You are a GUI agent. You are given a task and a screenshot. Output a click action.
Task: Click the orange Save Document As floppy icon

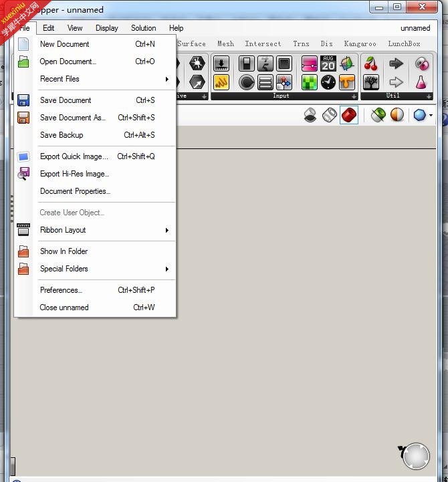click(x=23, y=118)
